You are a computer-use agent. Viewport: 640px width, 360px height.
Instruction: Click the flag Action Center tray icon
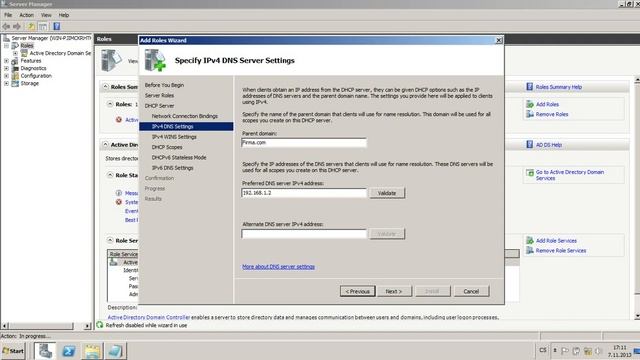565,351
